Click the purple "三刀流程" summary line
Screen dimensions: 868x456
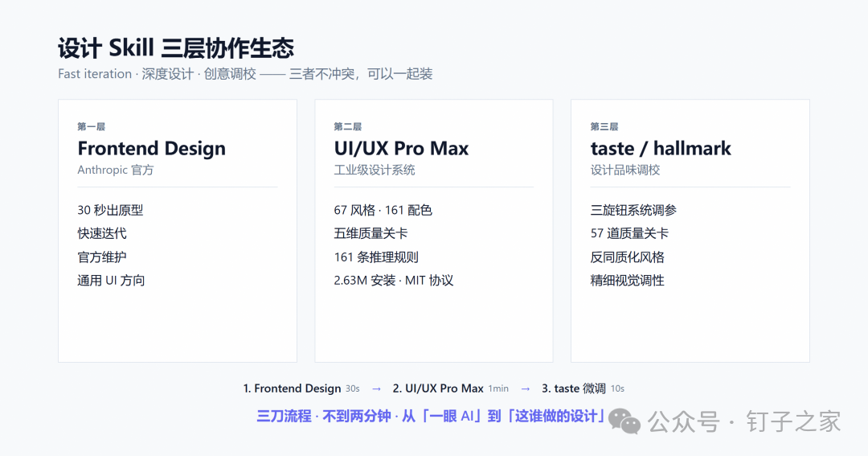tap(432, 416)
